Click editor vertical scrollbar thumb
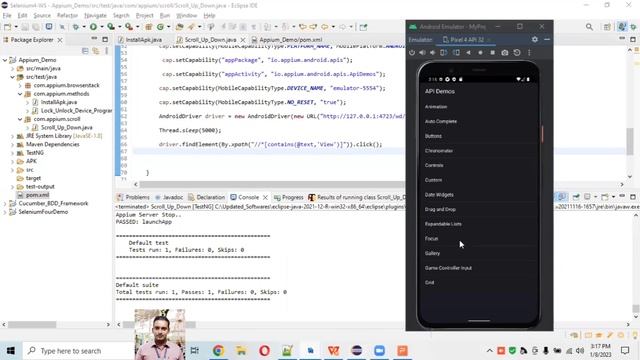This screenshot has width=640, height=360. [x=630, y=141]
